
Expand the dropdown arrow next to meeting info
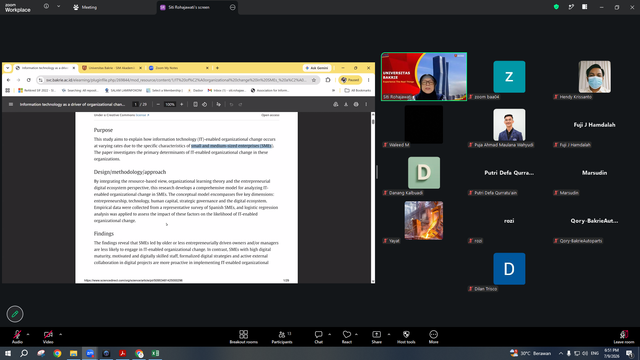[58, 6]
